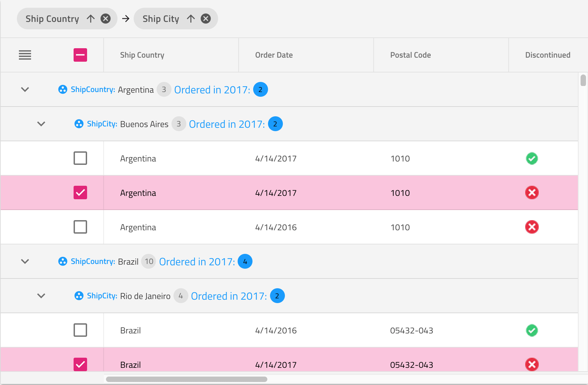Viewport: 588px width, 385px height.
Task: Click the vertical scrollbar thumb
Action: pyautogui.click(x=583, y=81)
